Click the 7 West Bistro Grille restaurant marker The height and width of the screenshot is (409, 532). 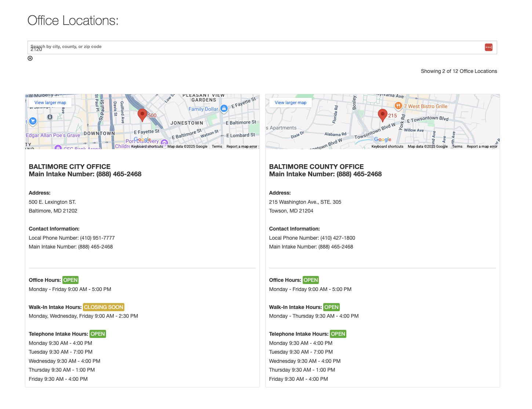[x=398, y=106]
